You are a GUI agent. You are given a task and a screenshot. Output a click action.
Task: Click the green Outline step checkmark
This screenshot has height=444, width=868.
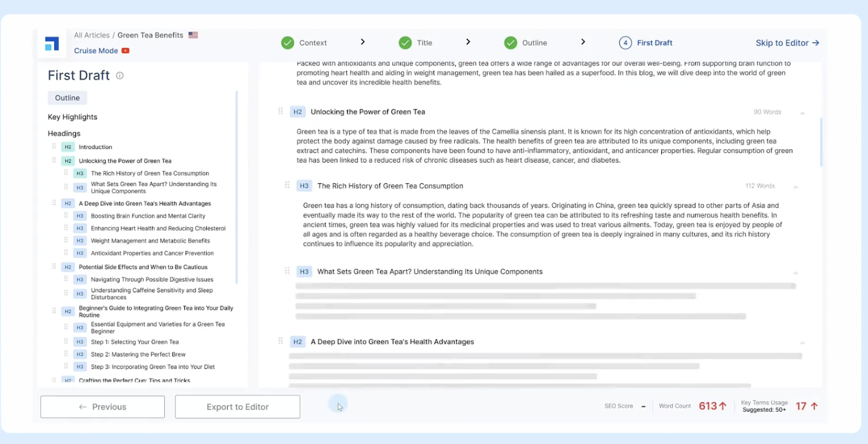(510, 43)
